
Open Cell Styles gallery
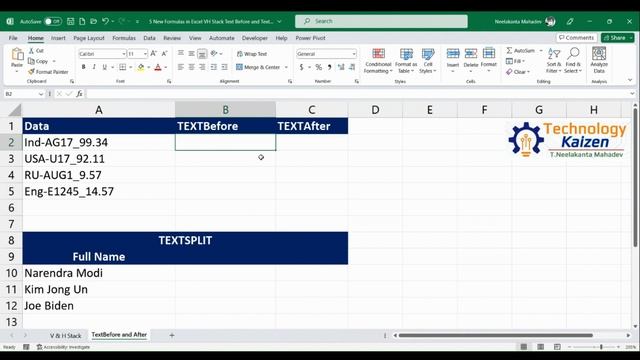(428, 61)
